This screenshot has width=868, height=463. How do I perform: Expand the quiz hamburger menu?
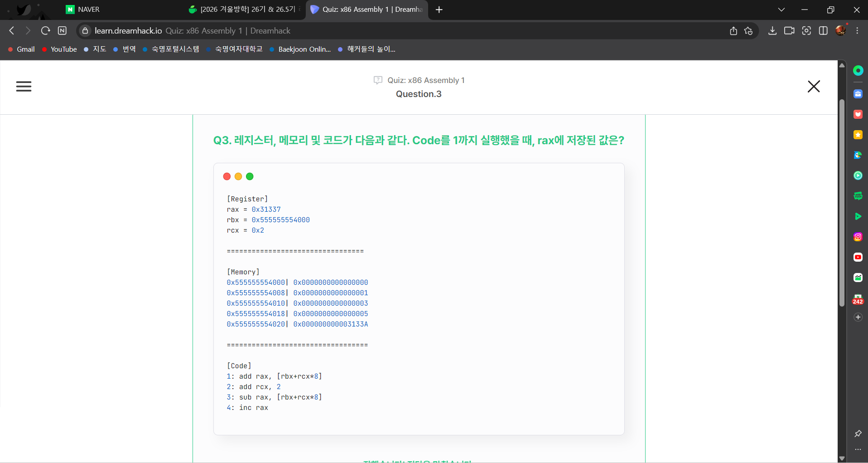[x=24, y=86]
